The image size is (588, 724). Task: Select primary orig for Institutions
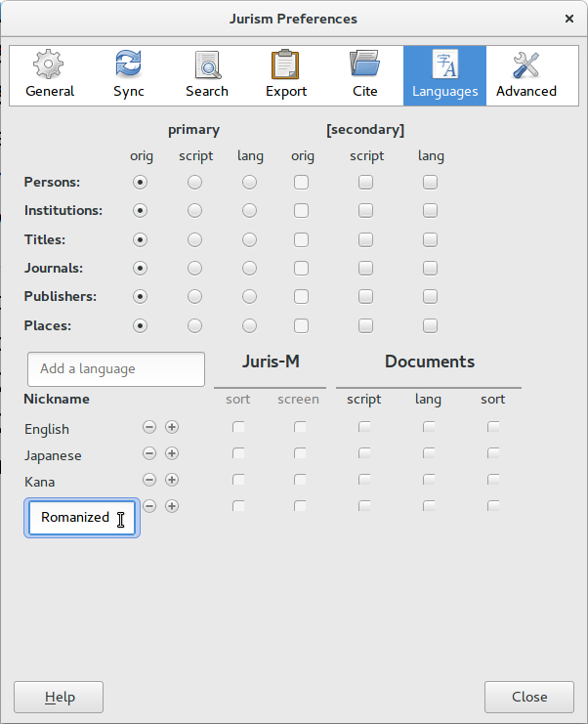click(140, 210)
